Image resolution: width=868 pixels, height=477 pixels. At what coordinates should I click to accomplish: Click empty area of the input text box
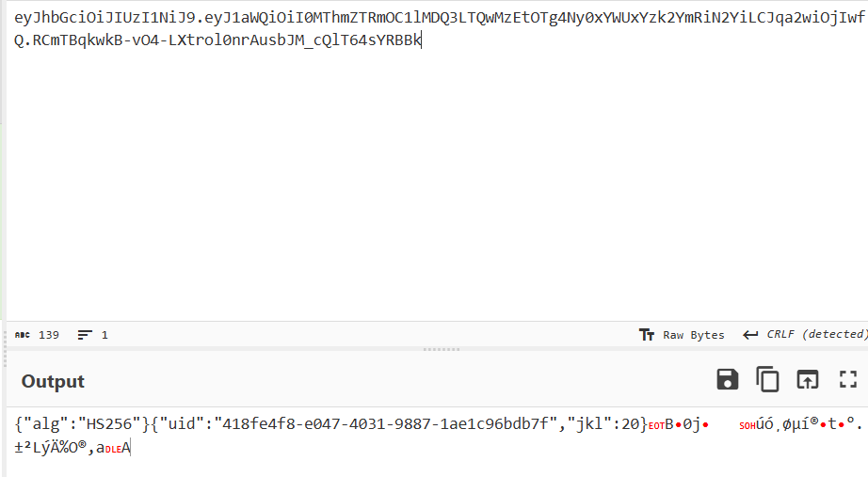coord(438,183)
